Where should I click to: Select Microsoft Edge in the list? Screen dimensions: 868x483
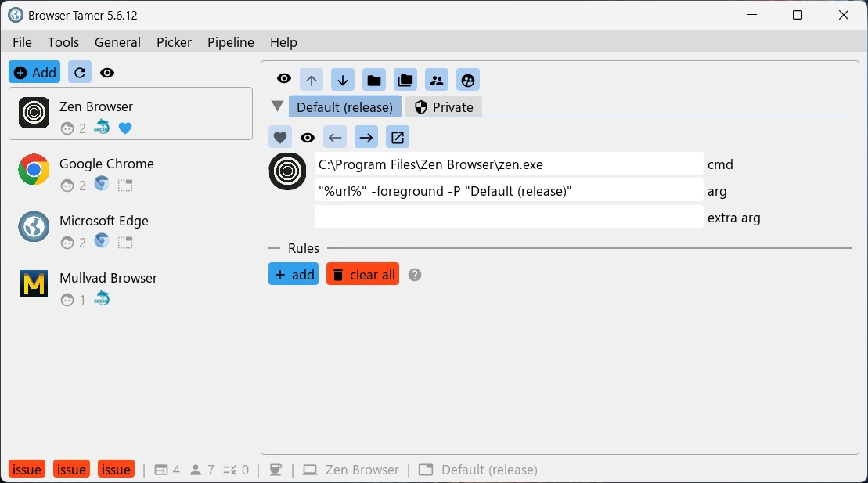click(131, 228)
